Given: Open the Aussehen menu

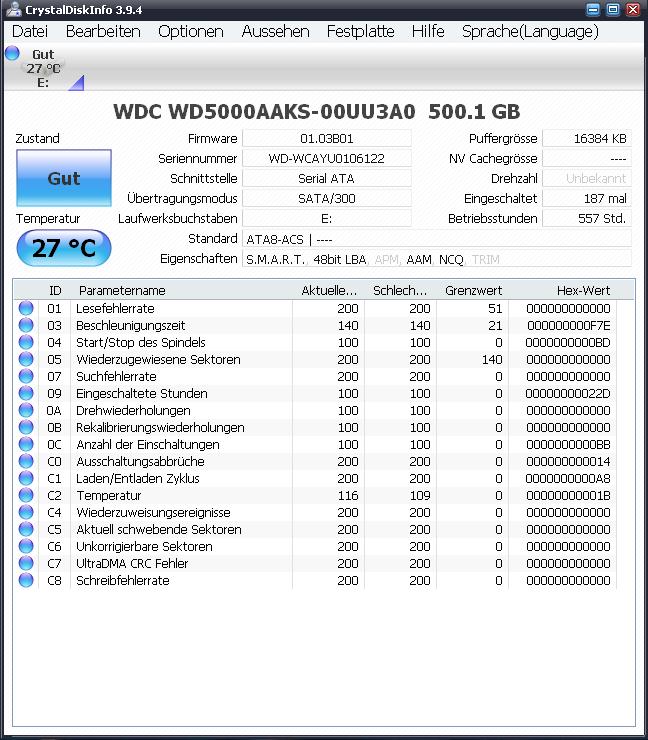Looking at the screenshot, I should pyautogui.click(x=275, y=32).
